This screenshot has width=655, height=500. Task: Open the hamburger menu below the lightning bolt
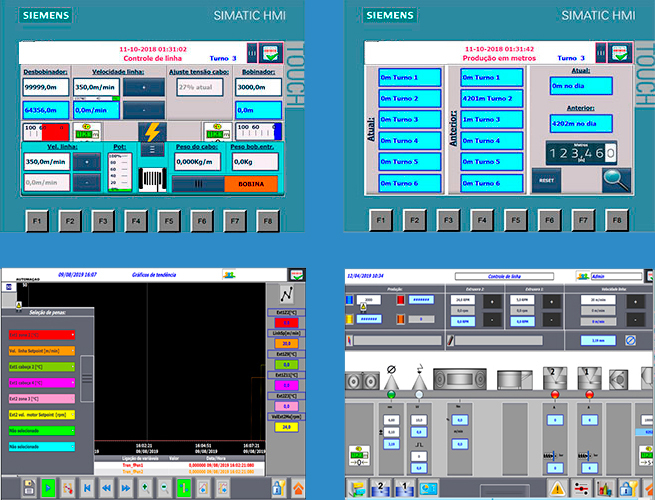click(152, 149)
